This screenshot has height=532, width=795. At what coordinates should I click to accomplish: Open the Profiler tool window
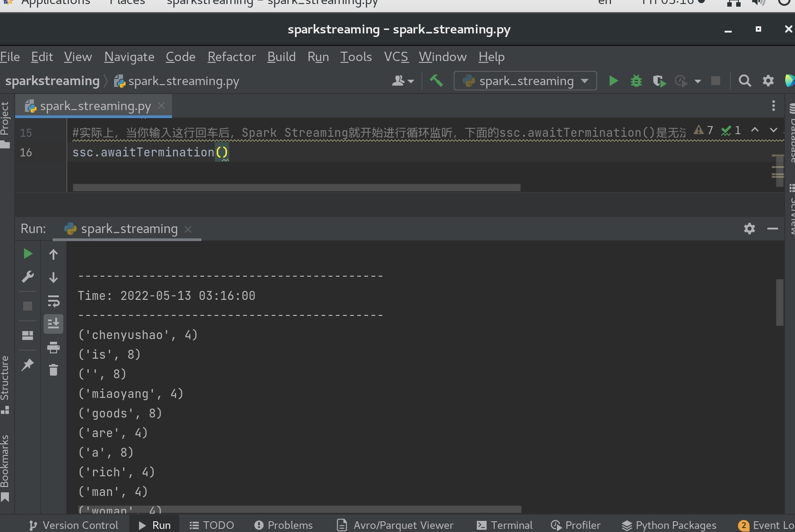[x=576, y=525]
